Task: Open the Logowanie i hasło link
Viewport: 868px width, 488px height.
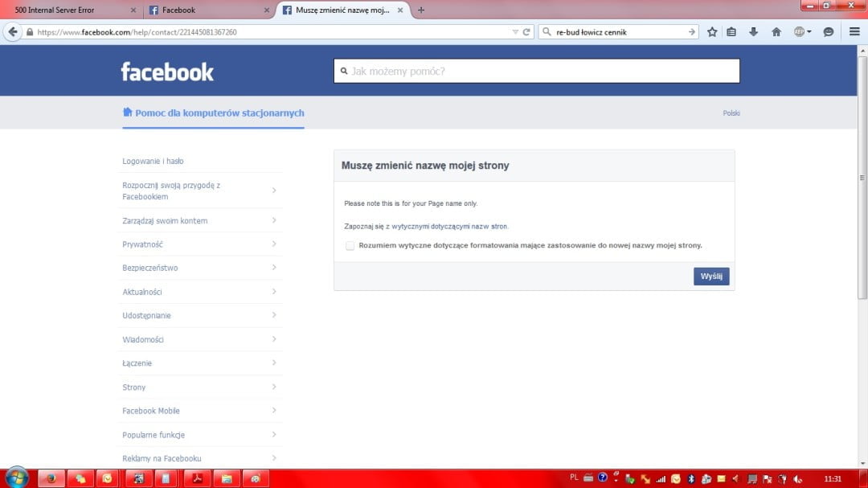Action: tap(153, 161)
